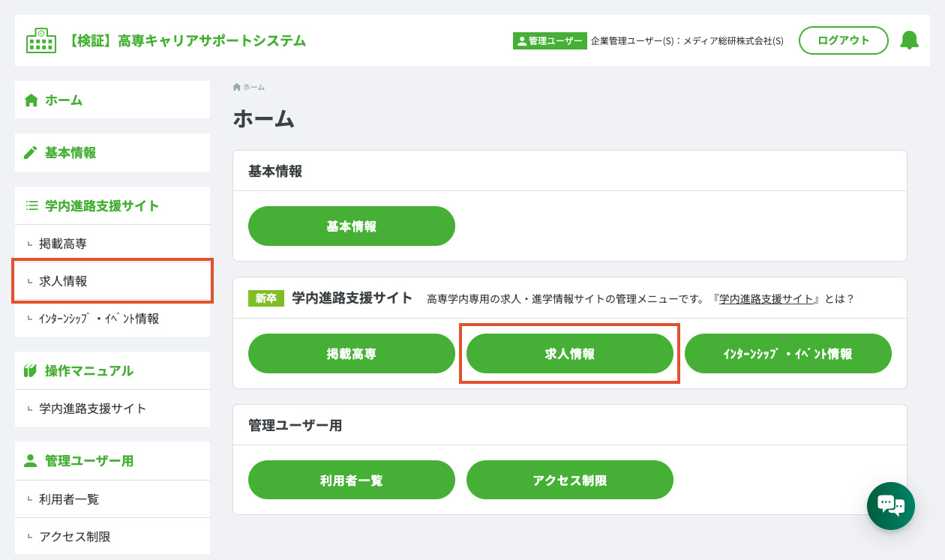
Task: Open 学内進路支援サイト manual in sidebar
Action: (x=112, y=409)
